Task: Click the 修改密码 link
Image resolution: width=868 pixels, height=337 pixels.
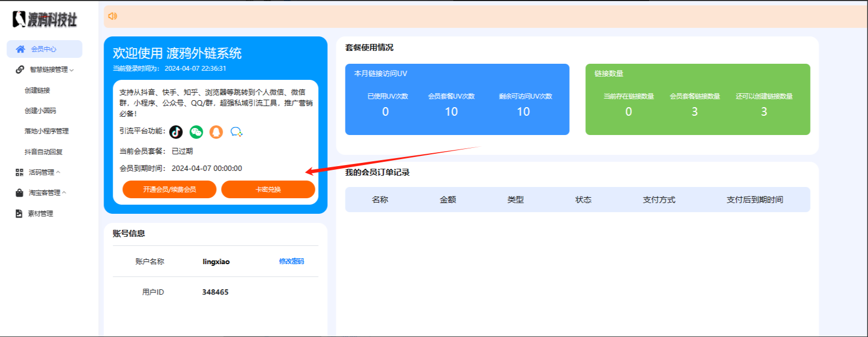Action: [x=291, y=261]
